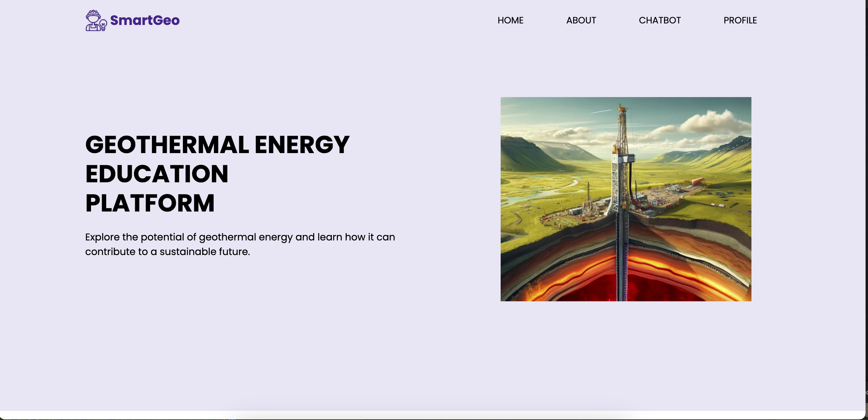
Task: Open the ABOUT page from navbar
Action: click(x=581, y=20)
